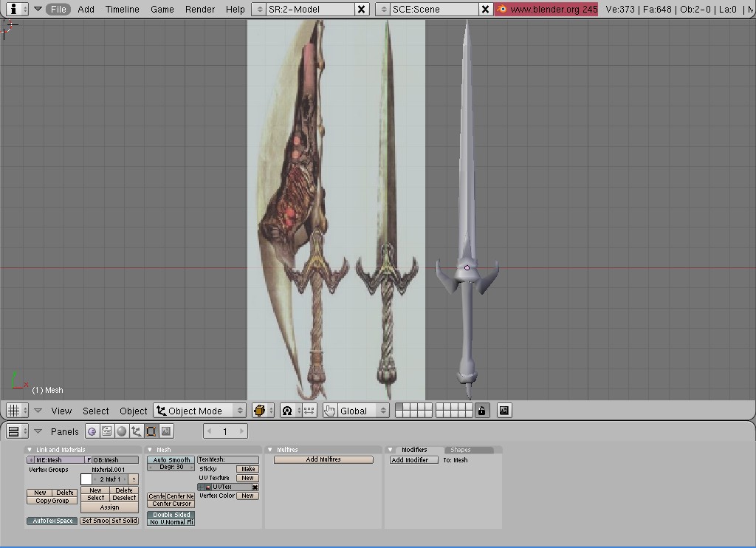Click the Add Multires button

pos(323,459)
